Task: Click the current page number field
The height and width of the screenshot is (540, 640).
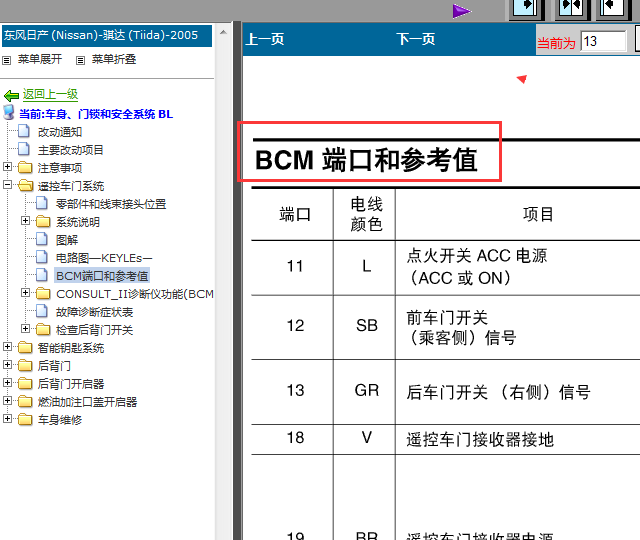Action: 603,41
